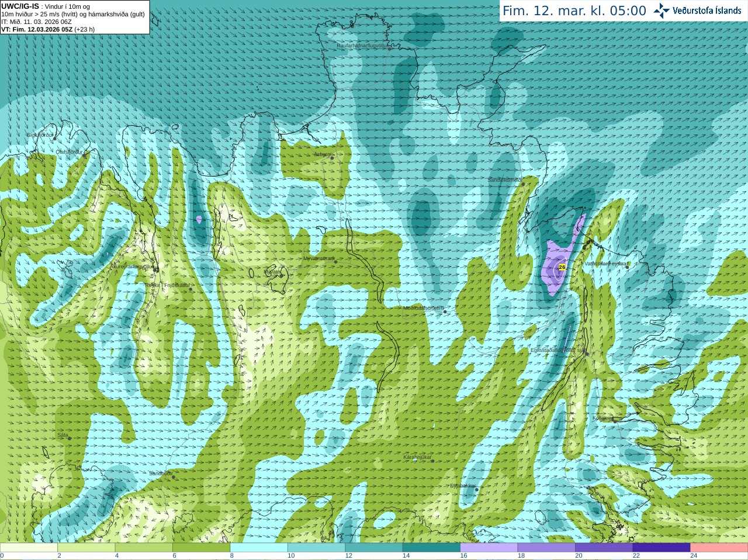Click the 10–12 m/s light teal swatch
Viewport: 748px width, 560px height.
pos(316,547)
